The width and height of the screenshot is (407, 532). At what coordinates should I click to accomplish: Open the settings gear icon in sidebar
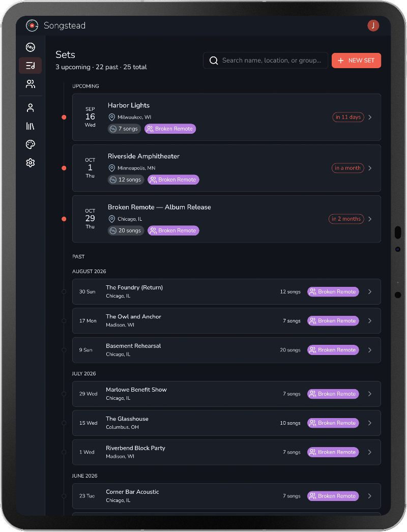coord(30,163)
